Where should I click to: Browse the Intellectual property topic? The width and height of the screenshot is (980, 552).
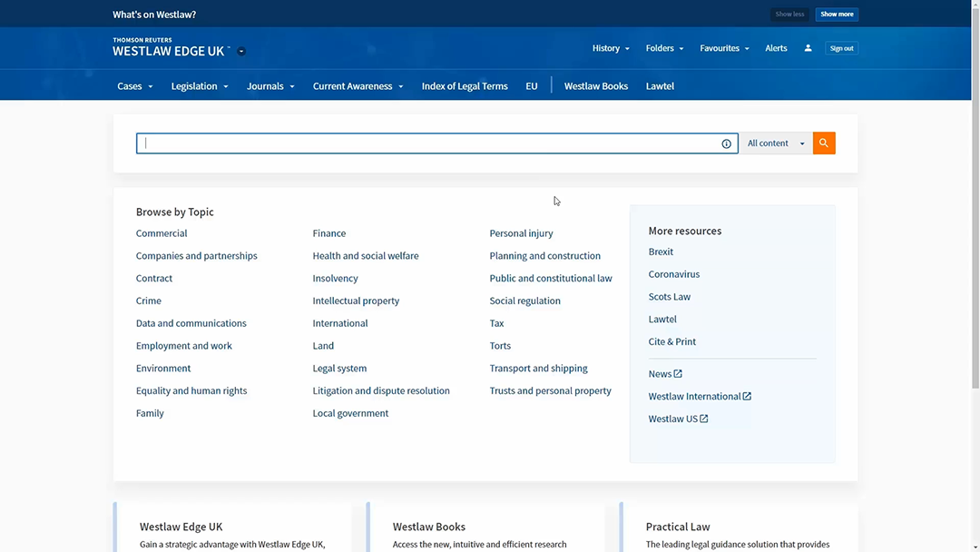pyautogui.click(x=356, y=301)
